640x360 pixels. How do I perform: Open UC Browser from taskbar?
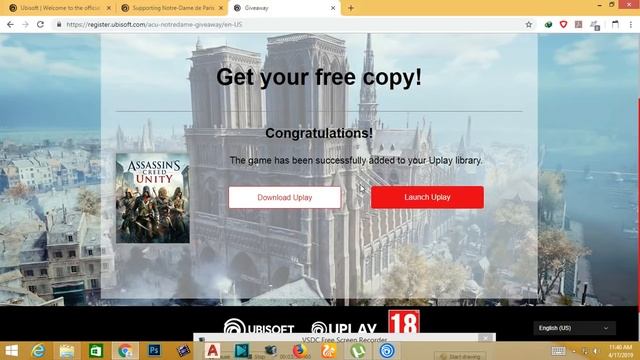click(329, 351)
